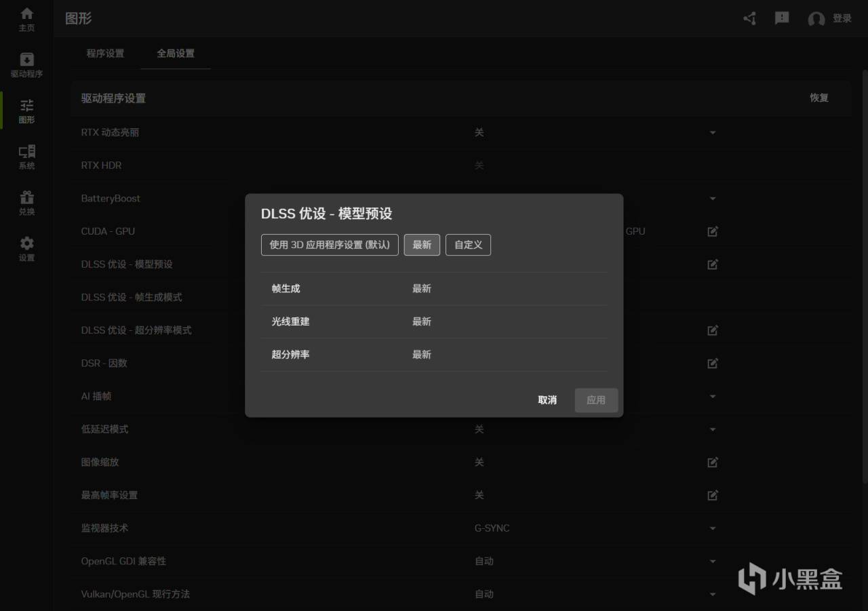Click the 驱动程序设置 section heading
The image size is (868, 611).
click(x=113, y=98)
